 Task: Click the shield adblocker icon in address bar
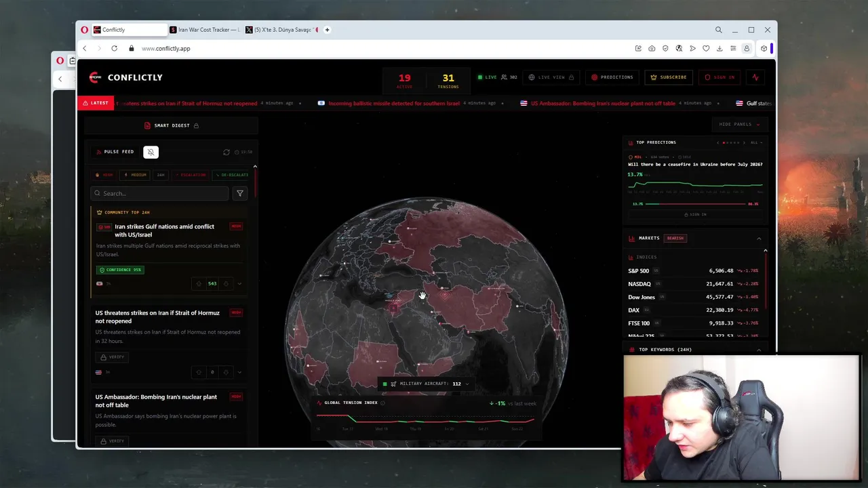[665, 48]
